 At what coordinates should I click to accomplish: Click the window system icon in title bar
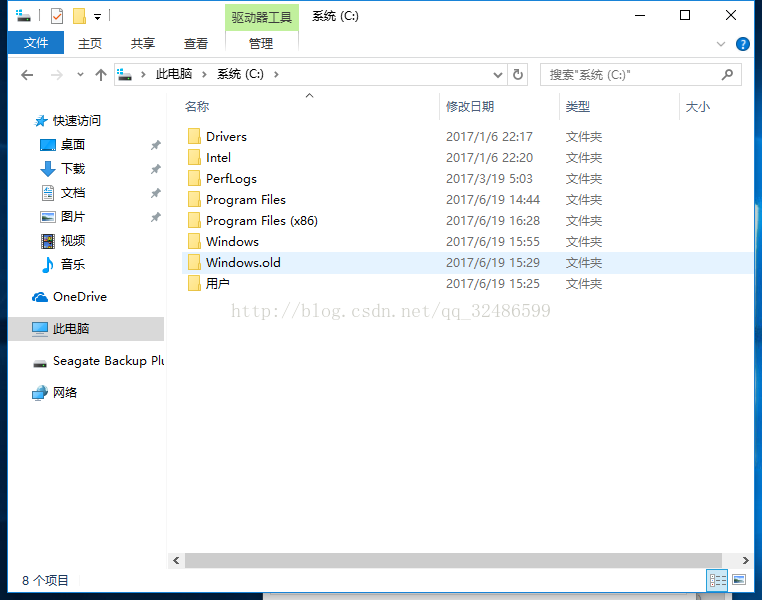[x=23, y=16]
